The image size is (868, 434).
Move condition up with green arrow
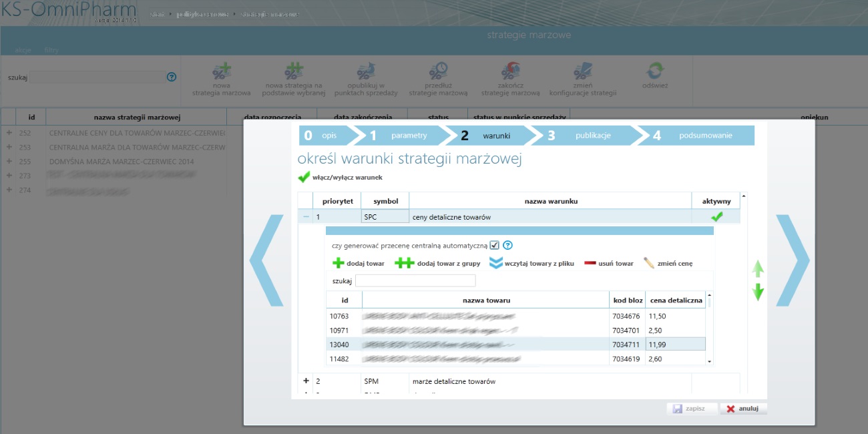click(x=758, y=269)
